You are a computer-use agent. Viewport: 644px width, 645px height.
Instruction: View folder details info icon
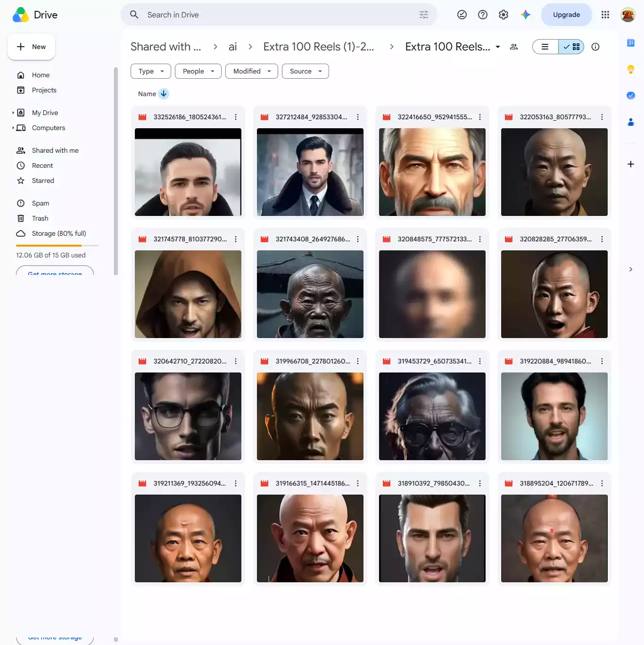click(x=595, y=47)
